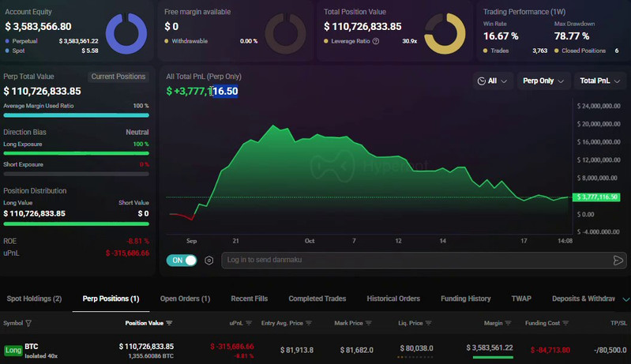Switch to the Recent Fills tab
631x364 pixels.
(249, 298)
